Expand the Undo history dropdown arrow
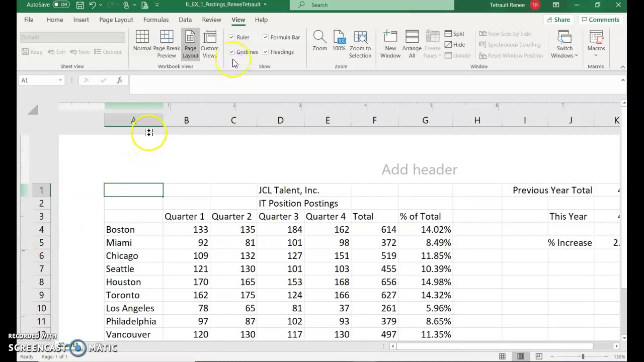Viewport: 644px width, 362px height. point(101,5)
